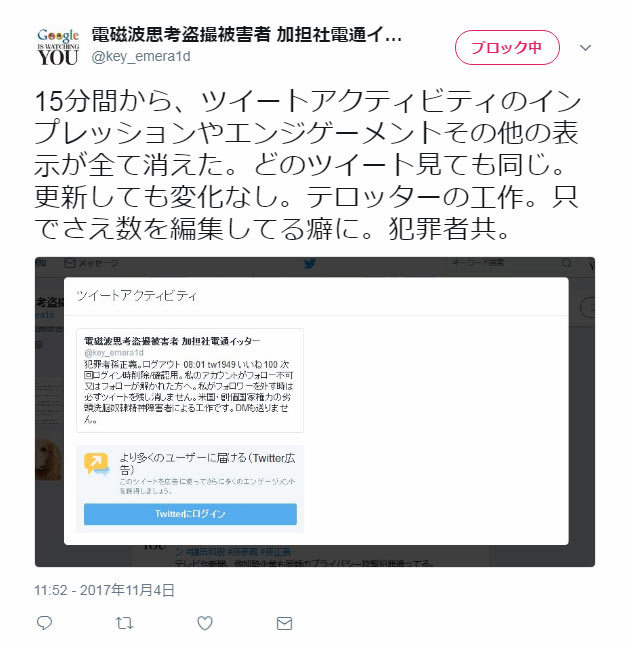The image size is (627, 645).
Task: Send tweet via envelope message icon
Action: click(x=284, y=623)
